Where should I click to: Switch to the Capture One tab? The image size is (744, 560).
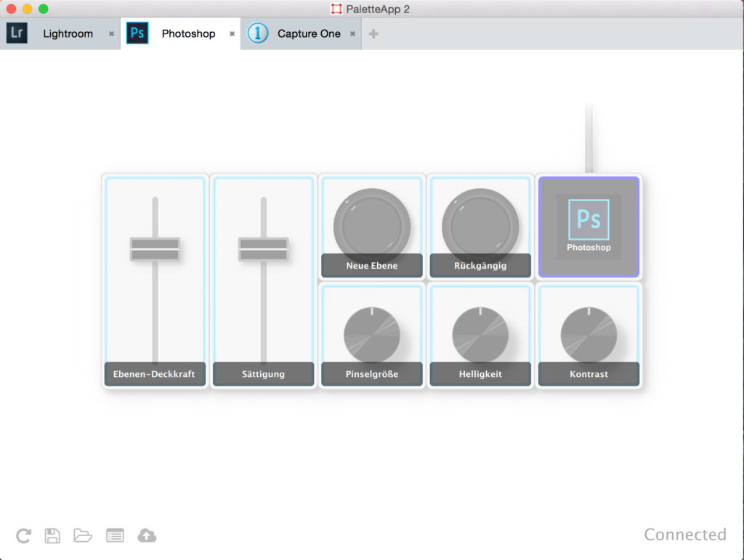[x=309, y=33]
